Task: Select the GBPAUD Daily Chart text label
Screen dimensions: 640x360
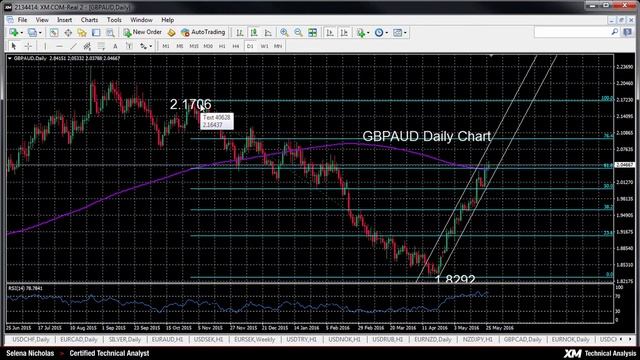Action: tap(427, 136)
